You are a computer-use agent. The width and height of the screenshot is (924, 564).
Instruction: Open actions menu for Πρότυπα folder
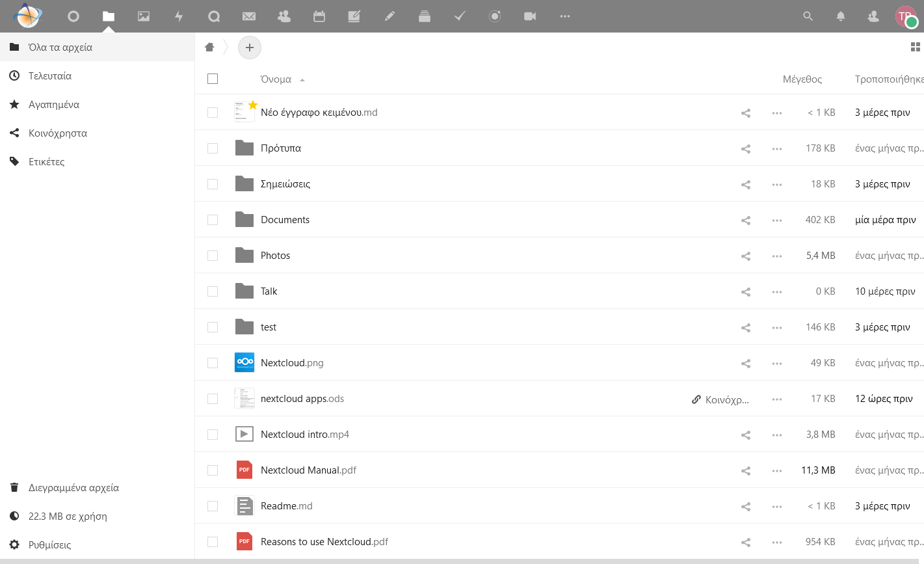pos(777,149)
